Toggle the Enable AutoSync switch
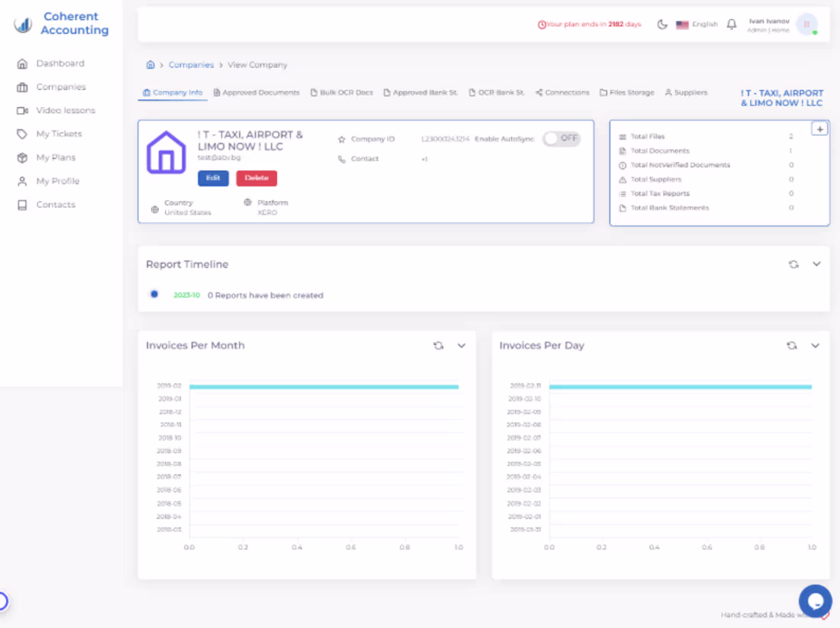 coord(561,139)
